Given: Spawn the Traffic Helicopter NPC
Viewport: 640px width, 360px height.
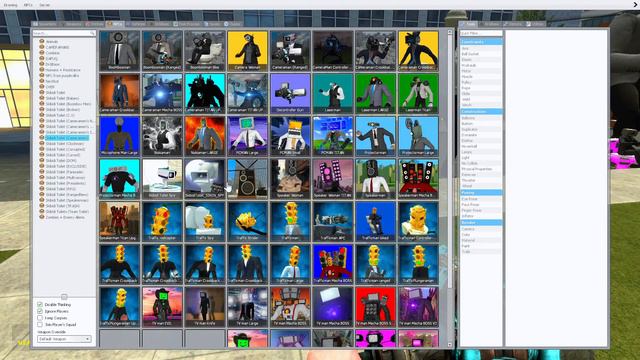Looking at the screenshot, I should (162, 221).
